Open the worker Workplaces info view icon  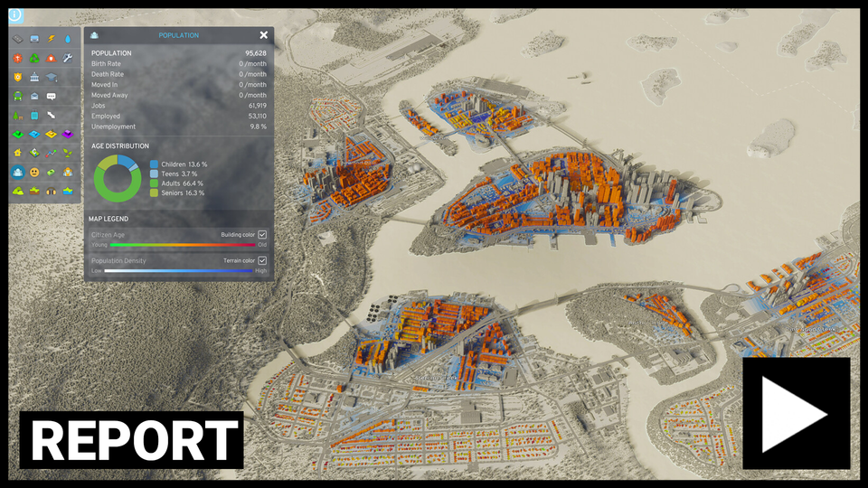click(68, 172)
